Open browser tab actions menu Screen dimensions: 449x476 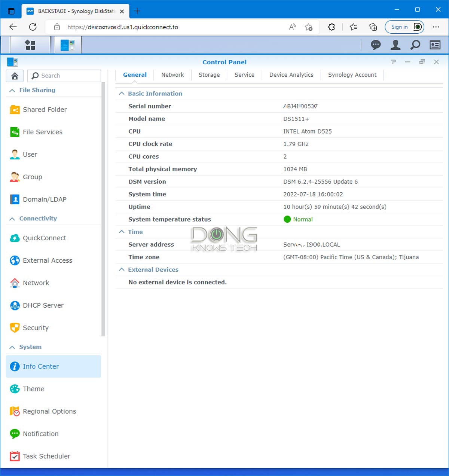[x=11, y=11]
